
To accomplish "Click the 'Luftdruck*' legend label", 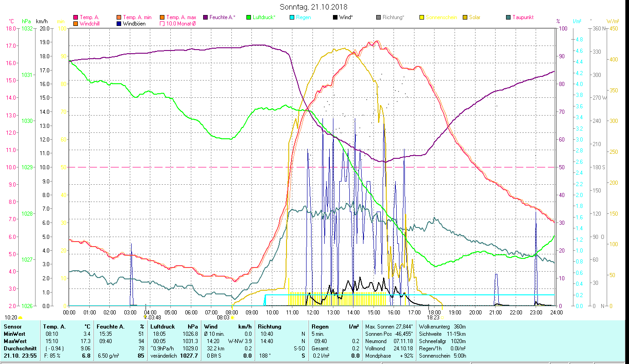I will (x=264, y=17).
